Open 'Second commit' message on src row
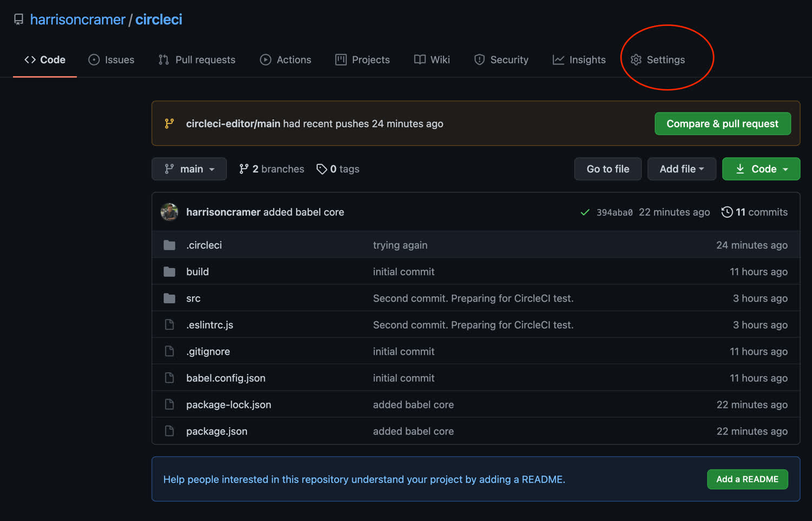The image size is (812, 521). pyautogui.click(x=473, y=298)
